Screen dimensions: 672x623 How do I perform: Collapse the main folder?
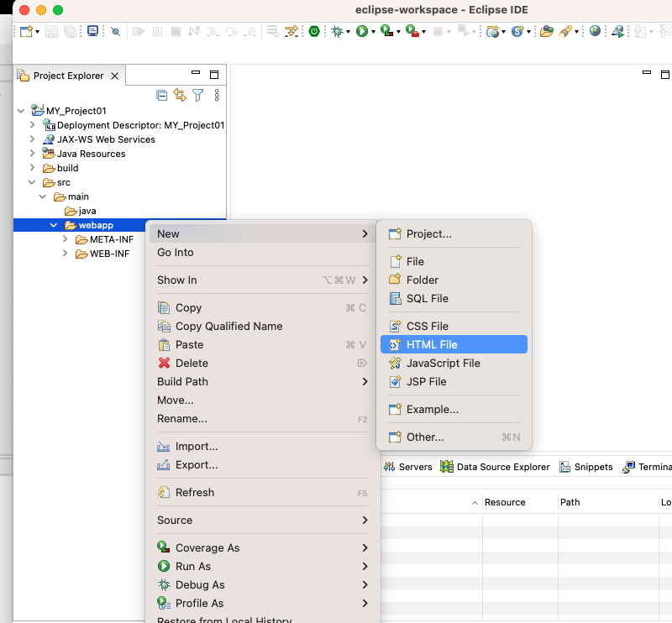[43, 196]
